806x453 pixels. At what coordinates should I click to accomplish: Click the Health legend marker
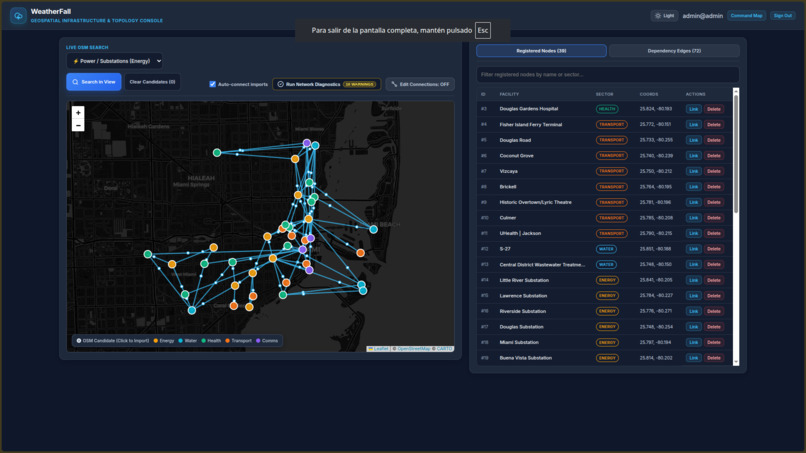(x=204, y=340)
